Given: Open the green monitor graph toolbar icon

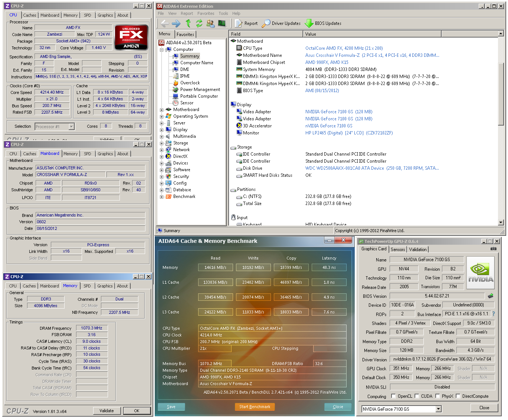Looking at the screenshot, I should coord(222,23).
